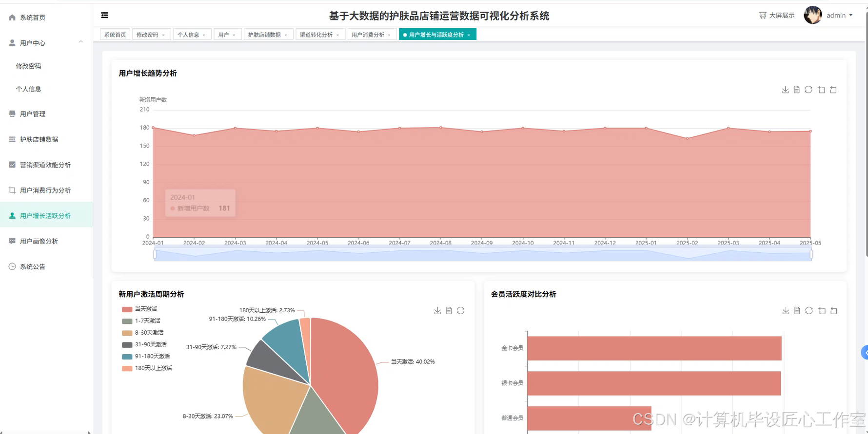Toggle 1-7天激活 legend item
Image resolution: width=868 pixels, height=434 pixels.
coord(141,321)
